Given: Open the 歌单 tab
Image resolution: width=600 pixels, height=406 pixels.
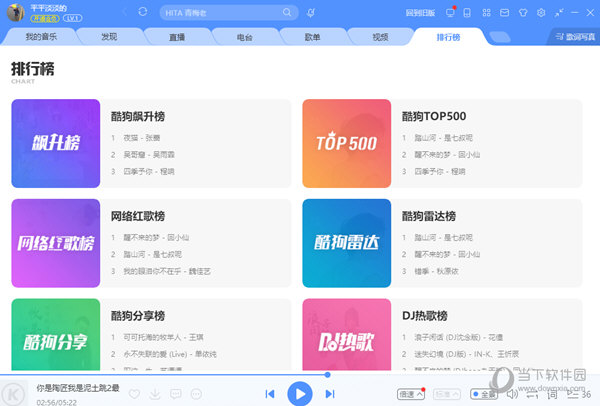Looking at the screenshot, I should click(312, 37).
